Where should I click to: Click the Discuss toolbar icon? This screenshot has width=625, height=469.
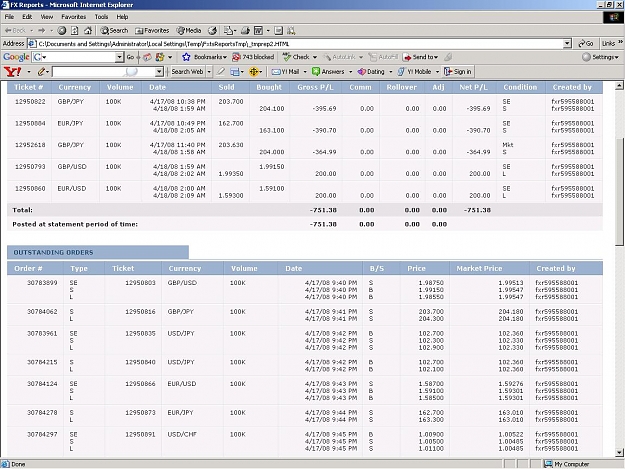pos(279,30)
